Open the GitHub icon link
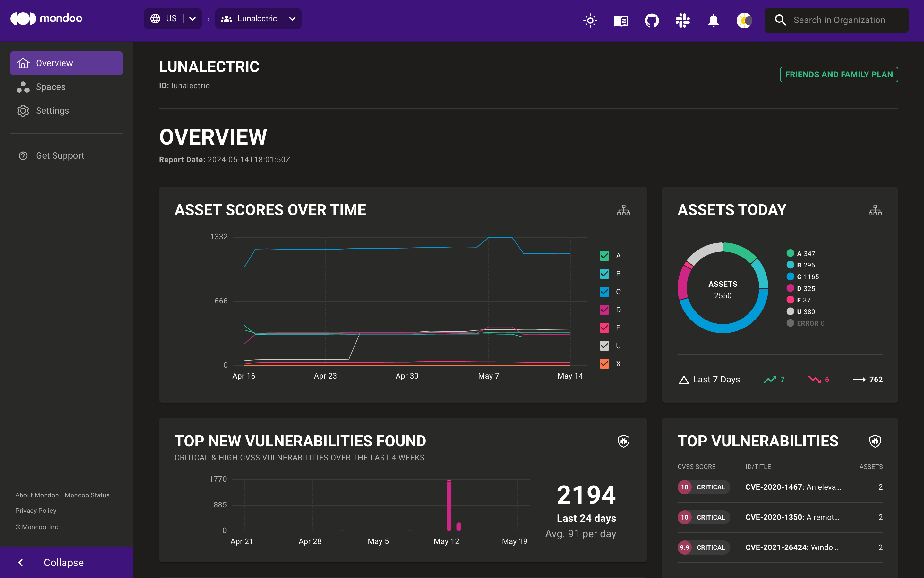This screenshot has height=578, width=924. point(652,20)
